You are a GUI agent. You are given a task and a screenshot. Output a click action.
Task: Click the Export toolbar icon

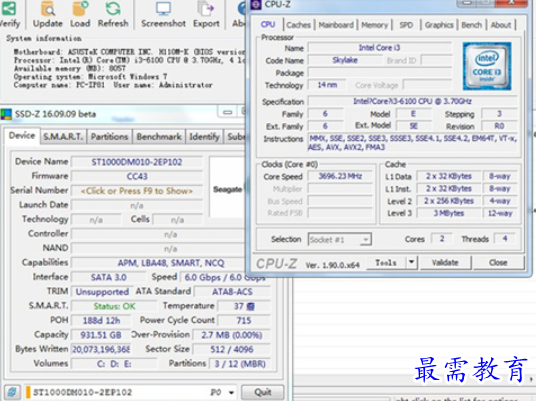point(206,15)
